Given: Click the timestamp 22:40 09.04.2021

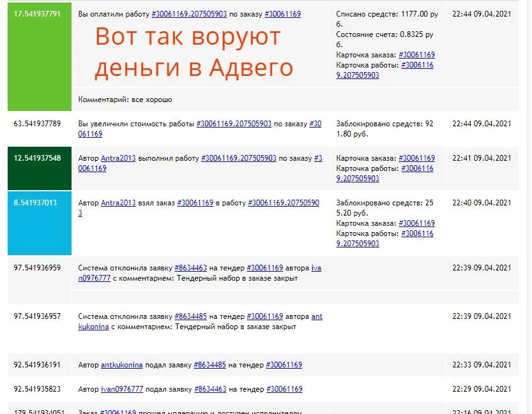Looking at the screenshot, I should [x=482, y=203].
